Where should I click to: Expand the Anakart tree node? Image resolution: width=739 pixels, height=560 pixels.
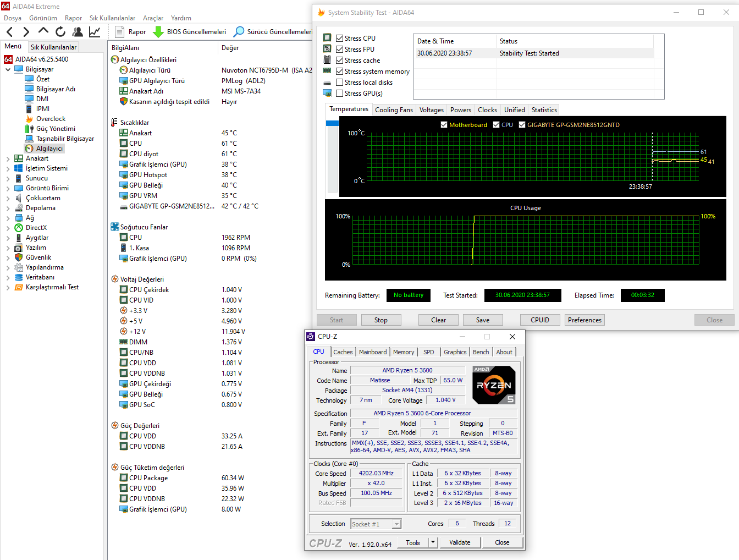(8, 158)
